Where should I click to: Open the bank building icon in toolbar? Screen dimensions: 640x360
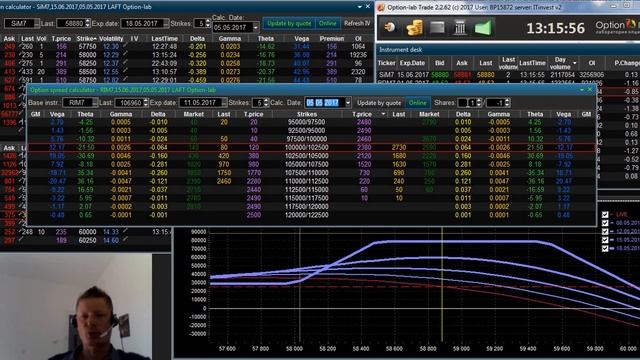point(460,28)
